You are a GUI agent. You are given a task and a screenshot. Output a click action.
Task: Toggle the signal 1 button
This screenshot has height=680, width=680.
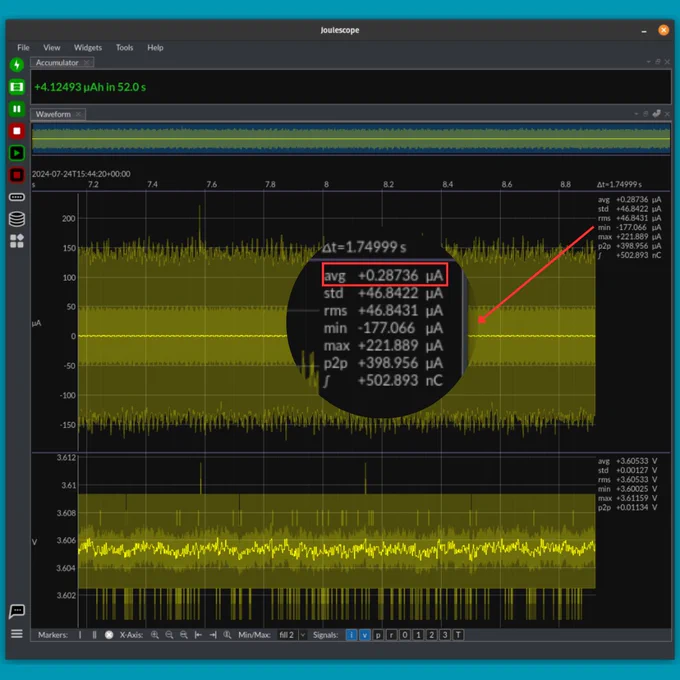point(418,635)
